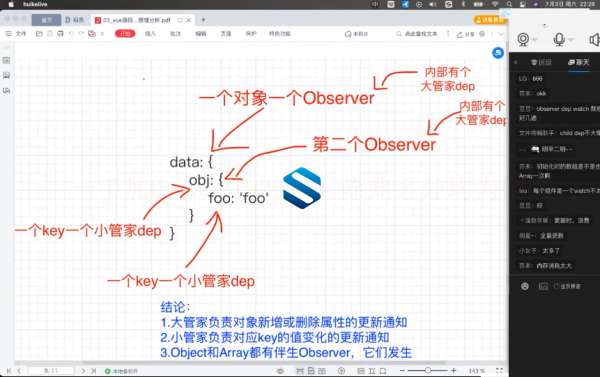
Task: Open the emoji picker in the chat panel
Action: 525,286
